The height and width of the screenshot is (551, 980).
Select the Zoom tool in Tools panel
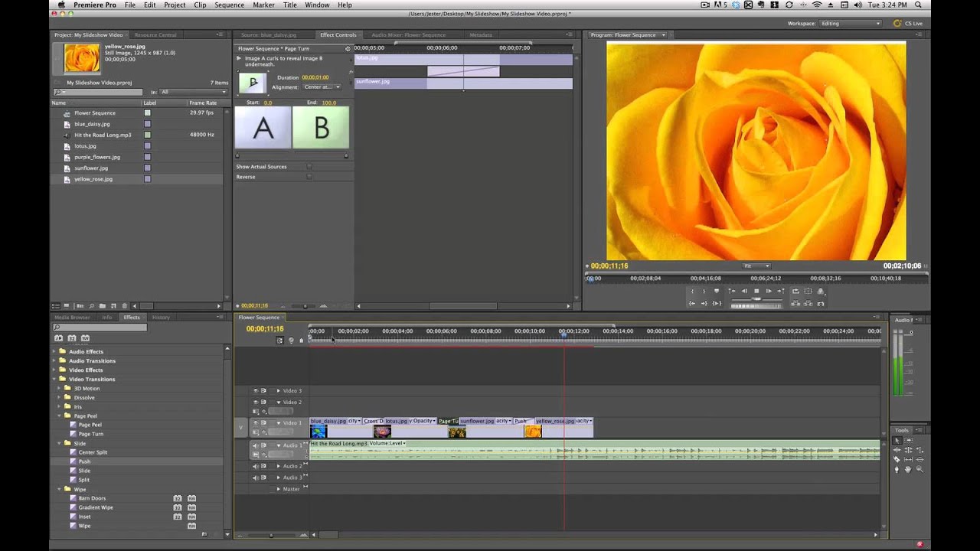pos(920,469)
